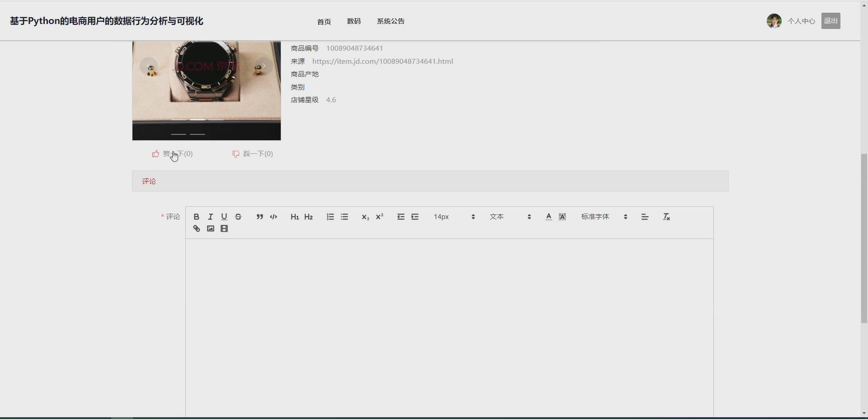This screenshot has width=868, height=419.
Task: Open 系统公告 page
Action: click(x=391, y=21)
